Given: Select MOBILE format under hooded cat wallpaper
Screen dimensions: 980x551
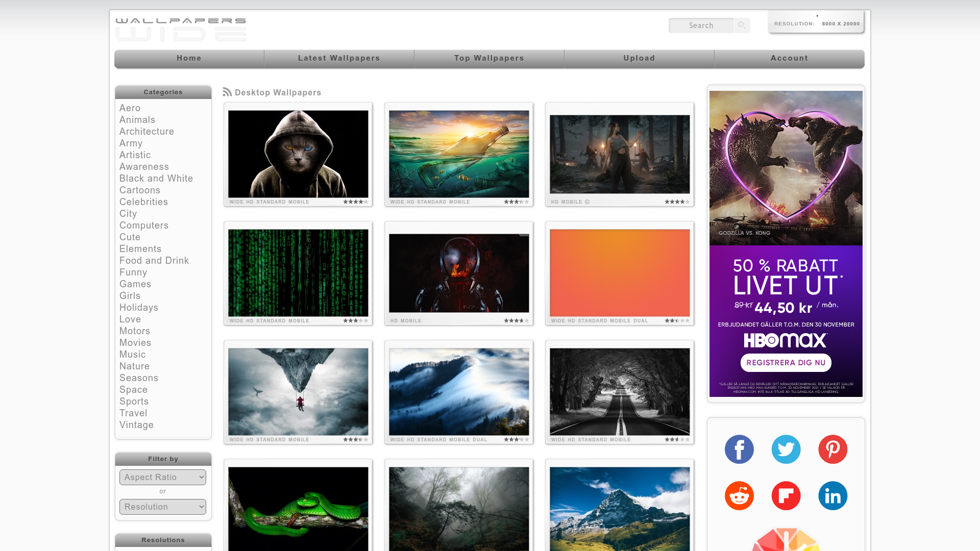Looking at the screenshot, I should point(299,202).
